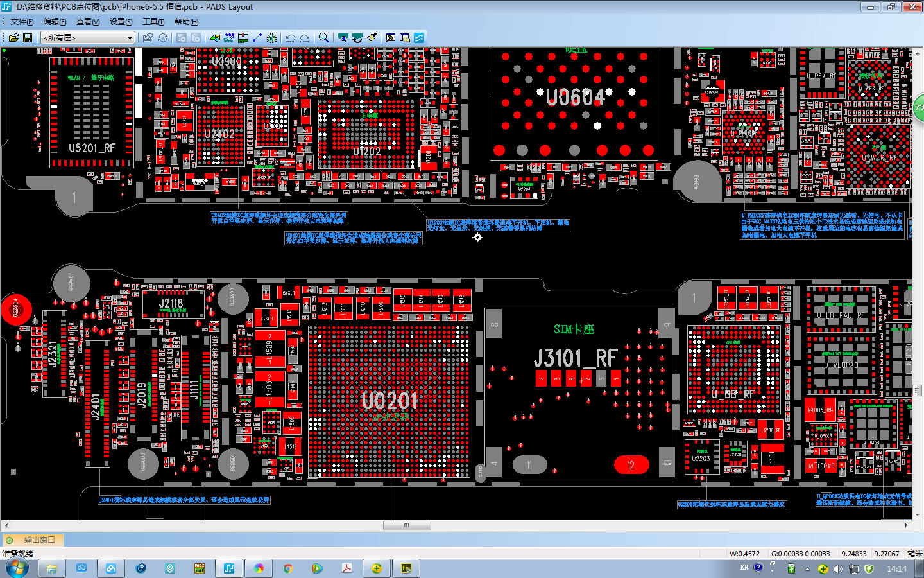Open the layer selection dropdown
924x578 pixels.
click(x=88, y=38)
